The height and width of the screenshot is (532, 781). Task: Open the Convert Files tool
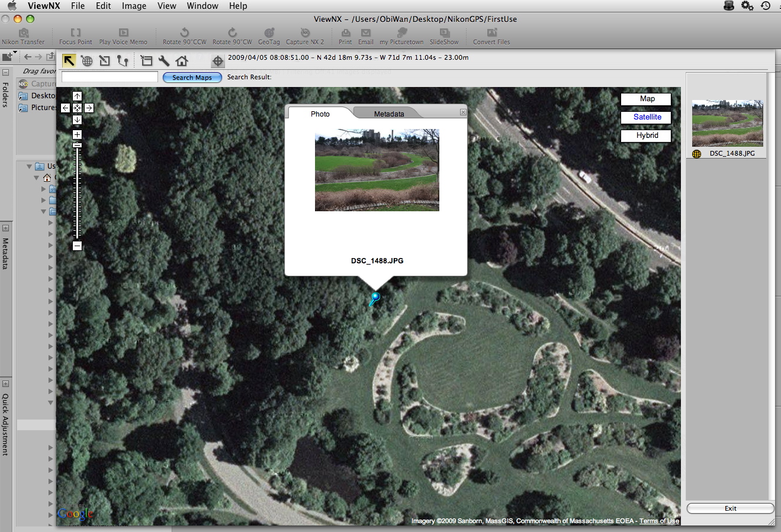491,36
